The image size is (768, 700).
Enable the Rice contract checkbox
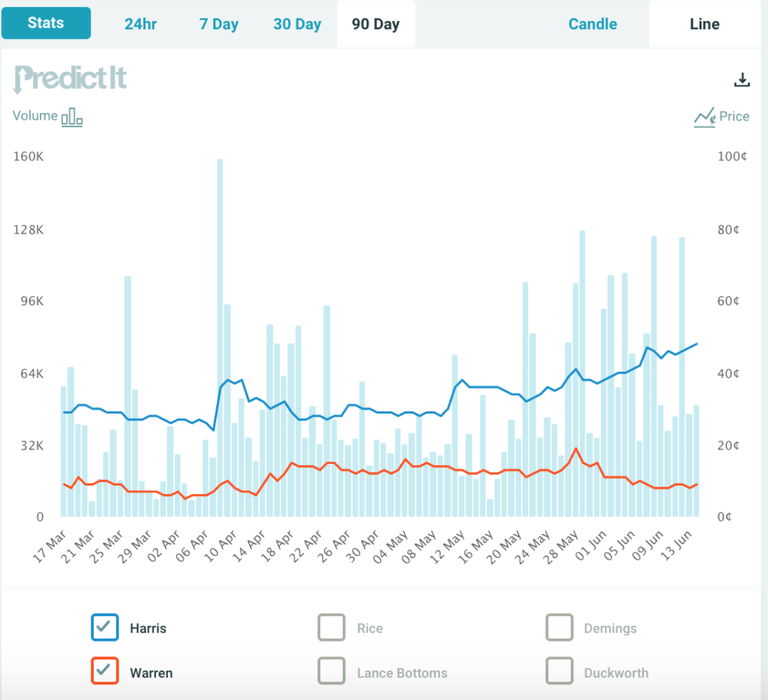pyautogui.click(x=331, y=627)
